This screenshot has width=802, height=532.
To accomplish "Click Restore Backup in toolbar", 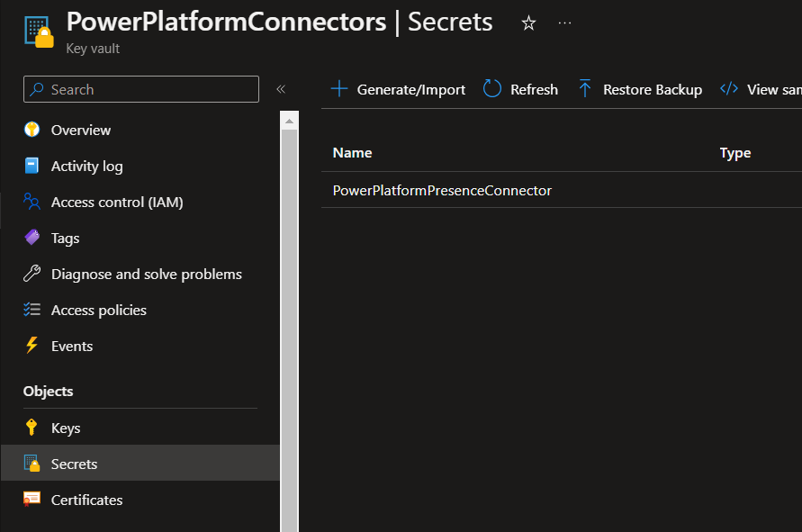I will tap(640, 89).
